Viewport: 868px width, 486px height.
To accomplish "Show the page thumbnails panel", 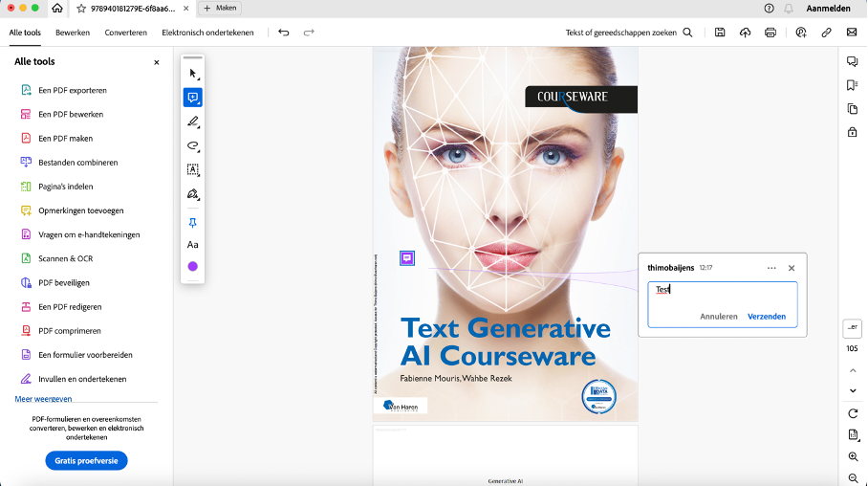I will tap(853, 109).
